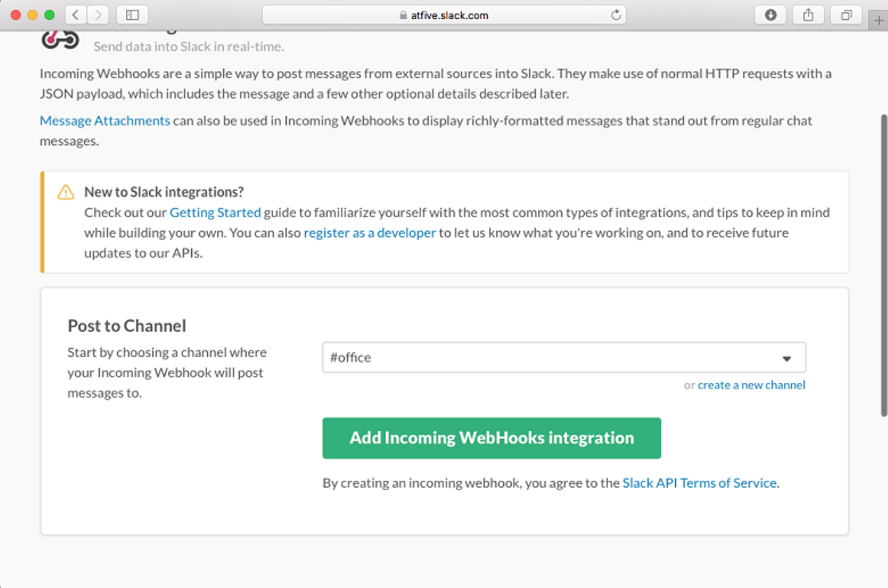Image resolution: width=888 pixels, height=588 pixels.
Task: Open Slack API Terms of Service link
Action: coord(699,483)
